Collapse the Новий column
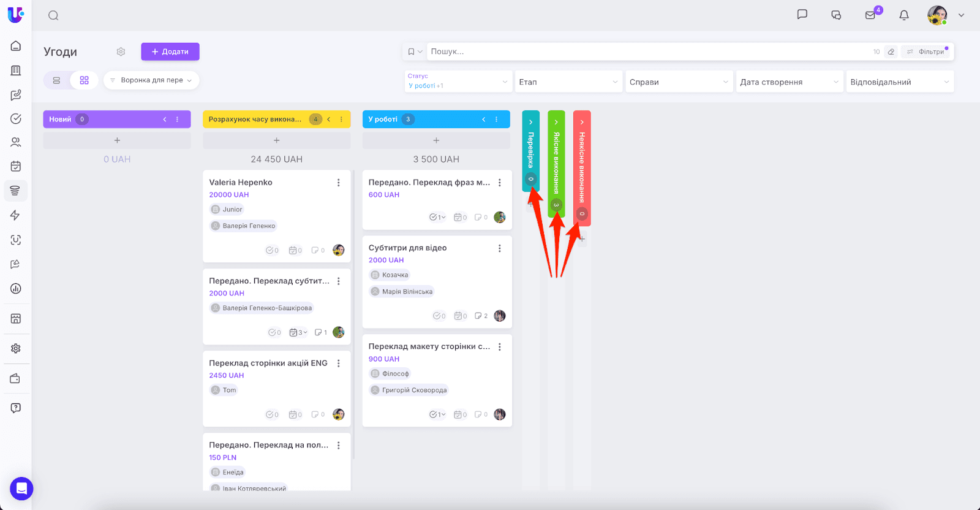Screen dimensions: 980x510 tap(165, 120)
